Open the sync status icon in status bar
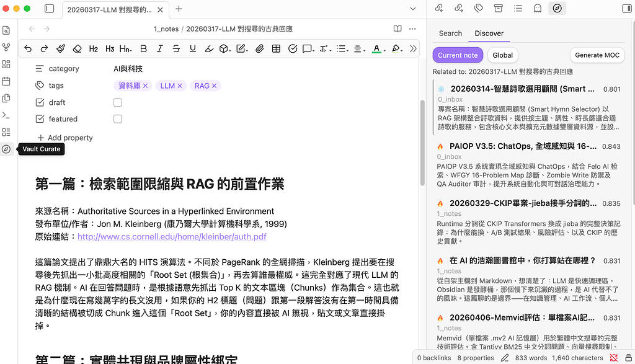Screen dimensions: 635x364 point(614,358)
